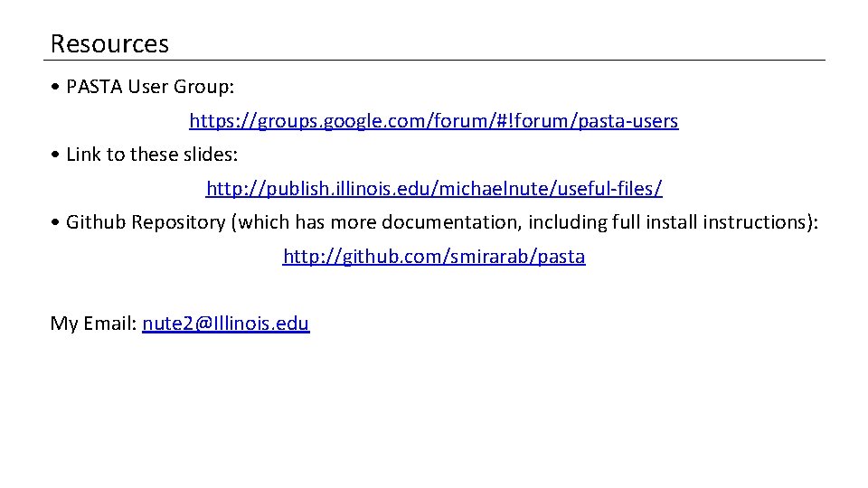The width and height of the screenshot is (868, 488).
Task: Select the "PASTA User Group:" bullet text
Action: 150,87
